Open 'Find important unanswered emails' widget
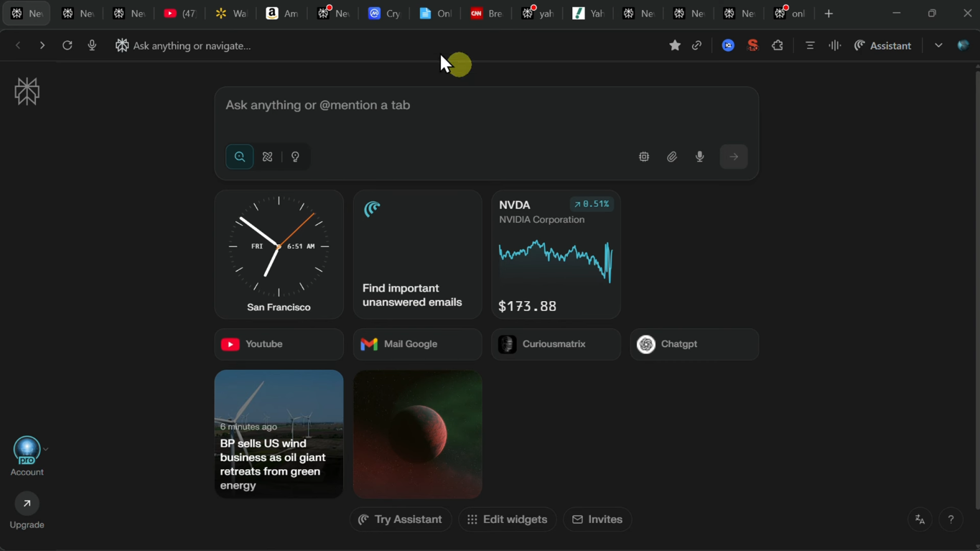 click(417, 254)
